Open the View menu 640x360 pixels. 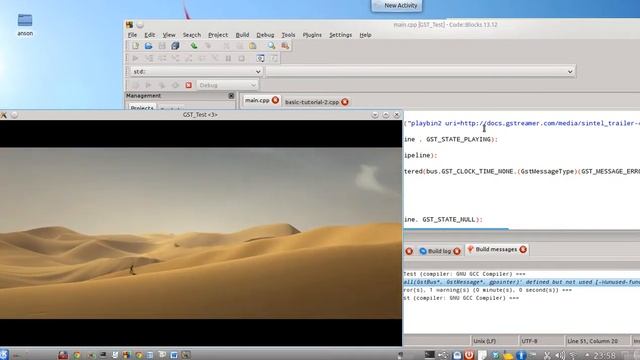click(x=169, y=35)
